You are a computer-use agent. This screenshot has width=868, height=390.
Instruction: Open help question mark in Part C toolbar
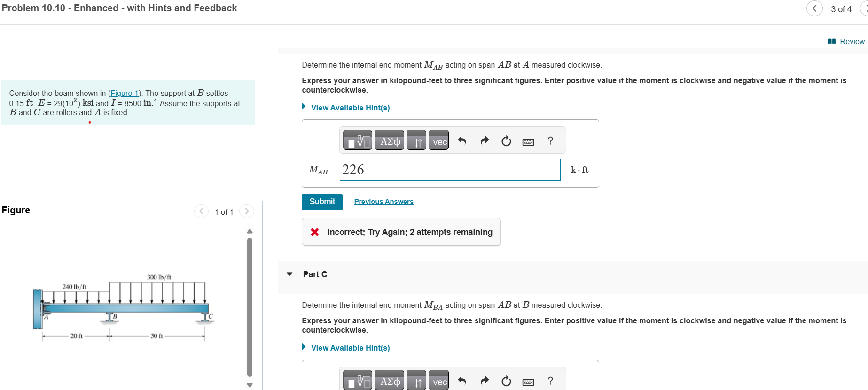pos(550,381)
